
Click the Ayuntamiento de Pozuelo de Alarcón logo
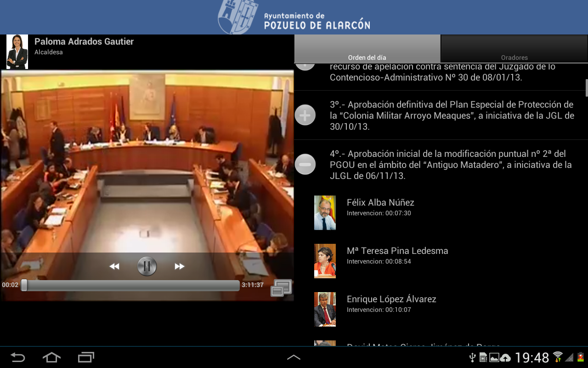pyautogui.click(x=294, y=17)
